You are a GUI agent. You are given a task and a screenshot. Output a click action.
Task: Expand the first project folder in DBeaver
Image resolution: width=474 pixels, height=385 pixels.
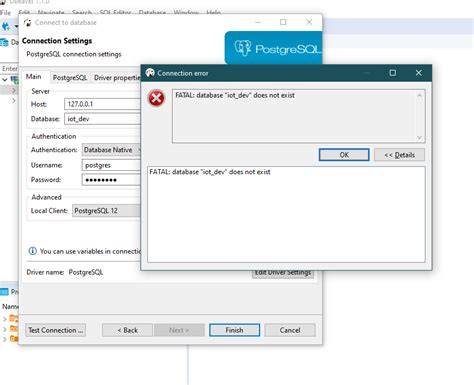coord(5,319)
